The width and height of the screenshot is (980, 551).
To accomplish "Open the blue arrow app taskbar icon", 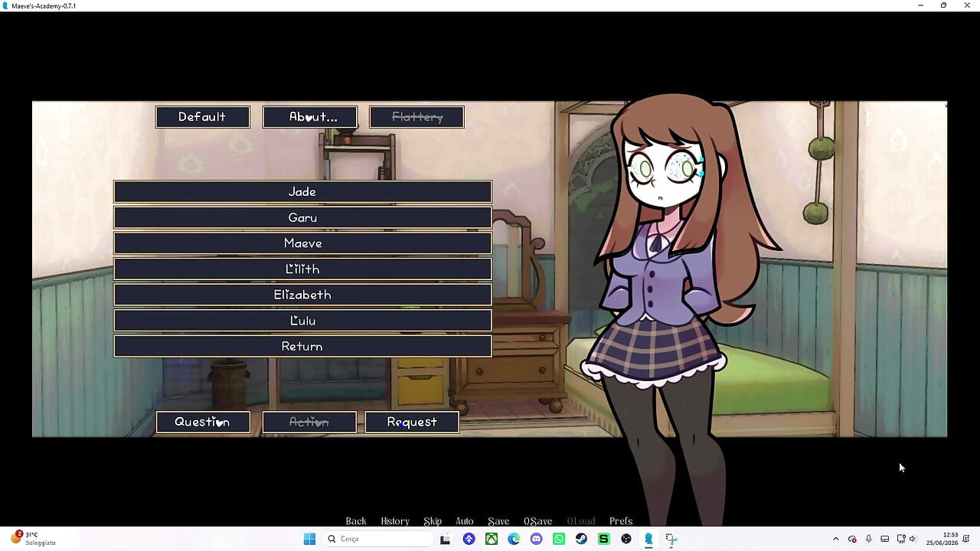I will point(469,539).
